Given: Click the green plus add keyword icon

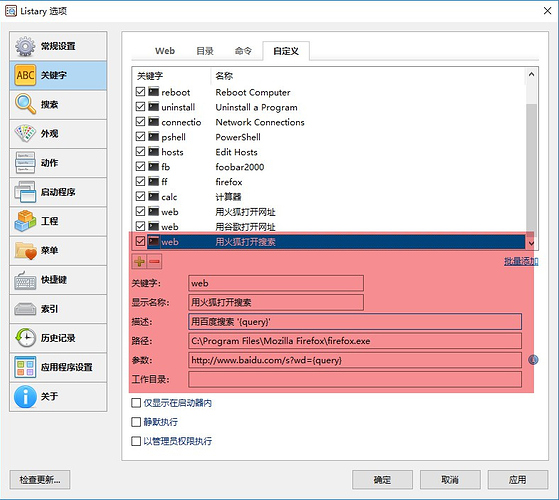Looking at the screenshot, I should tap(139, 262).
